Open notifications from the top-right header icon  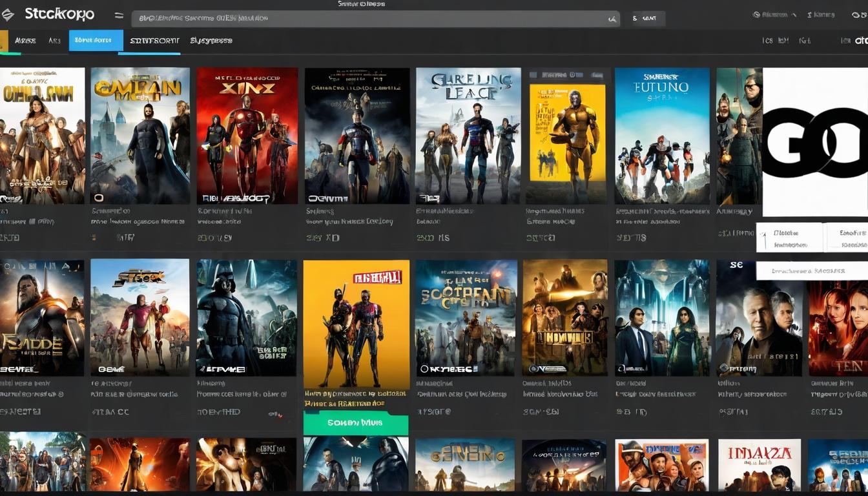coord(756,14)
